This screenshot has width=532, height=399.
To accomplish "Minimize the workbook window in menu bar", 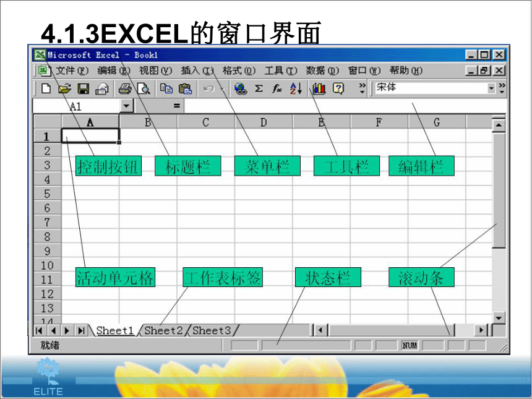I will (x=471, y=71).
